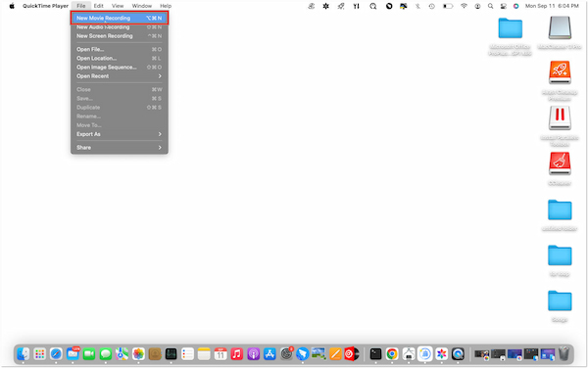Select New Movie Recording from File menu

(120, 18)
